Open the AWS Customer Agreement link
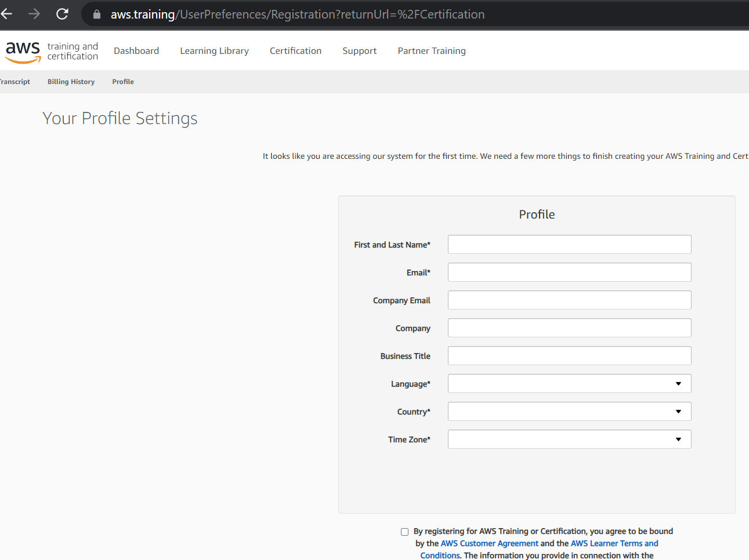 (490, 543)
